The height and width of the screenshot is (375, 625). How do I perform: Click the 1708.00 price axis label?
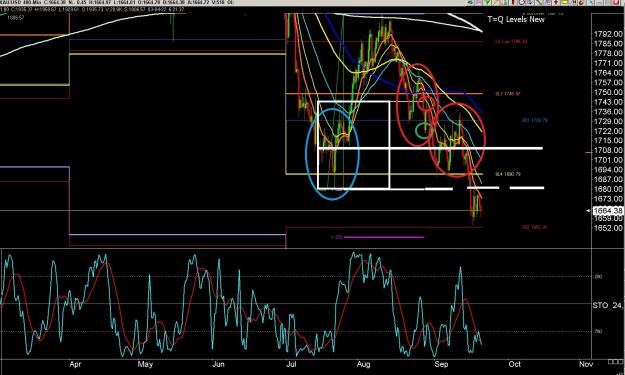(608, 150)
